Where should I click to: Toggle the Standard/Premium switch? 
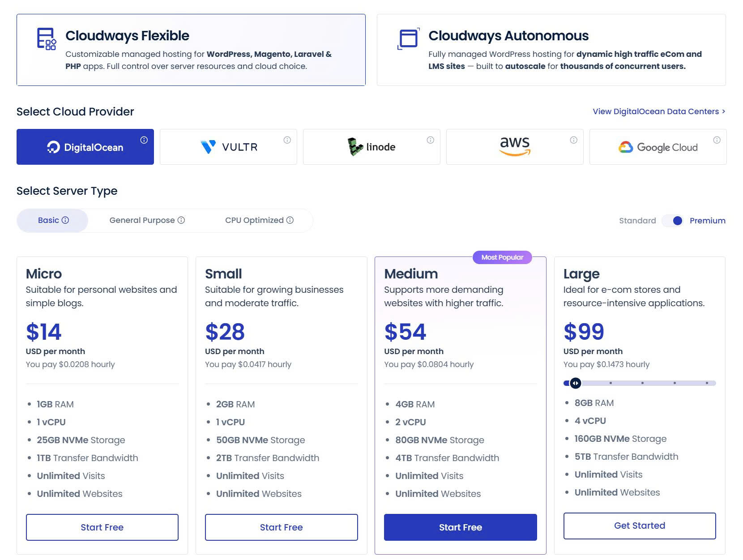(x=673, y=221)
